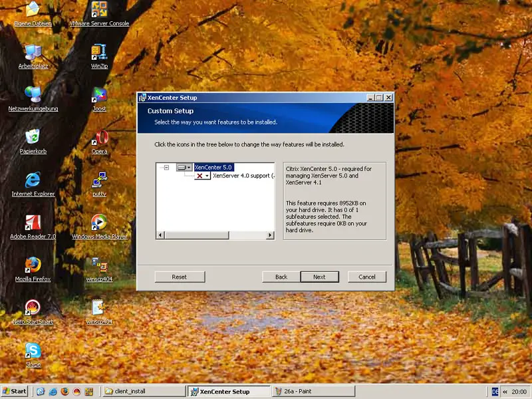Click the Reset button
Viewport: 532px width, 399px height.
(180, 277)
